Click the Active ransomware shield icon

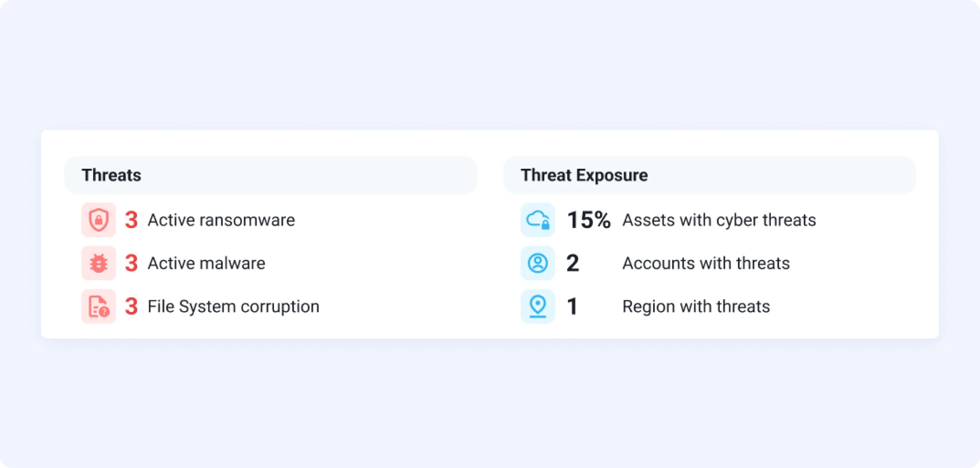(99, 220)
